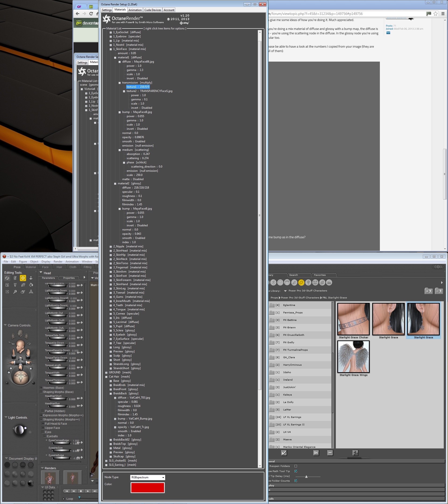Click the red Color swatch
The height and width of the screenshot is (504, 448).
(x=147, y=487)
